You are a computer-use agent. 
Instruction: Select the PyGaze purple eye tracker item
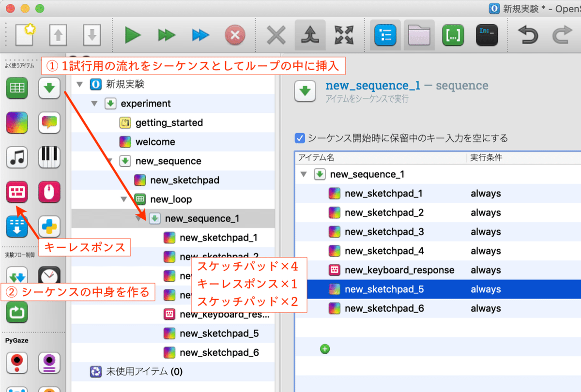pyautogui.click(x=49, y=363)
